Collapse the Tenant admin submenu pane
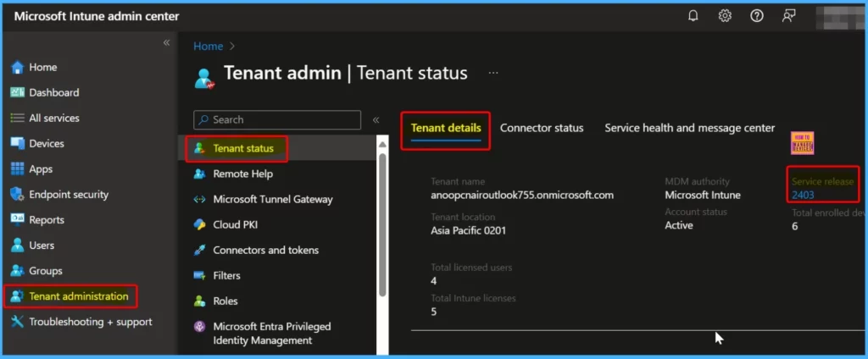Screen dimensions: 868x359 tap(376, 120)
